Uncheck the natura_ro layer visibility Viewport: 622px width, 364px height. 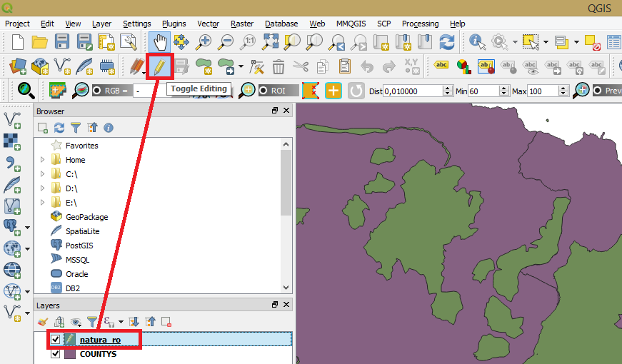pyautogui.click(x=56, y=340)
